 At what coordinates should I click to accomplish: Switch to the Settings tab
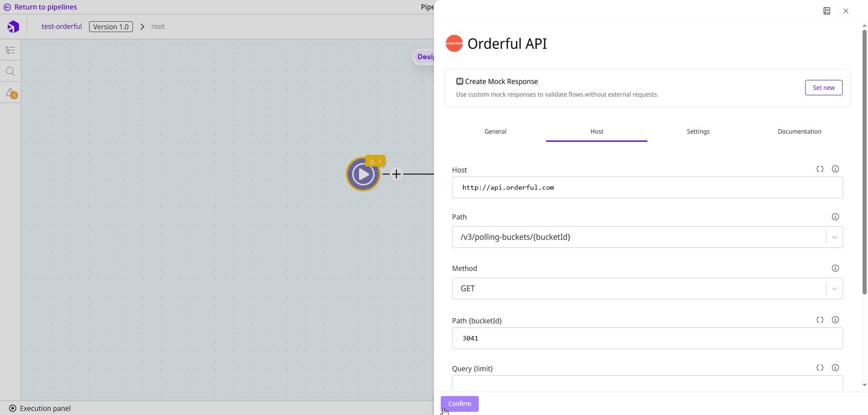698,131
